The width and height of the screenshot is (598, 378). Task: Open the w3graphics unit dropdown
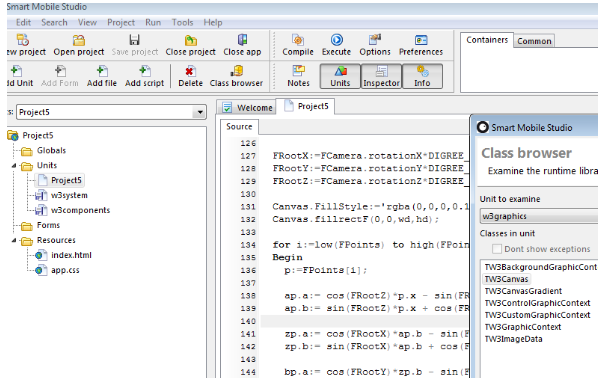539,216
